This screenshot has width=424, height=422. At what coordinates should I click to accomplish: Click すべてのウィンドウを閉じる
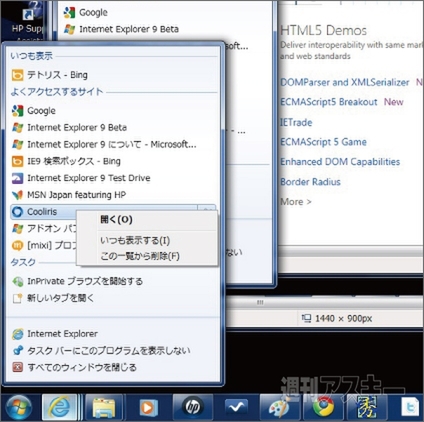(x=113, y=367)
